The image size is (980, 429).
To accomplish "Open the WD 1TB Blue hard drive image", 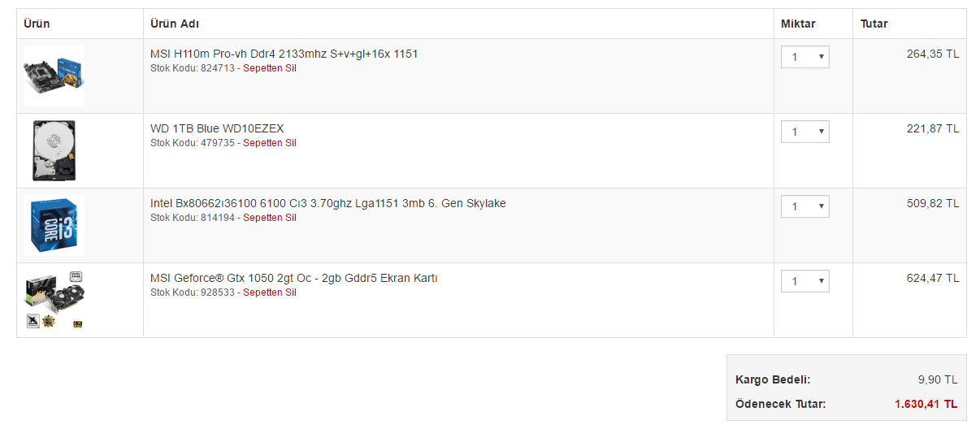I will pos(54,150).
